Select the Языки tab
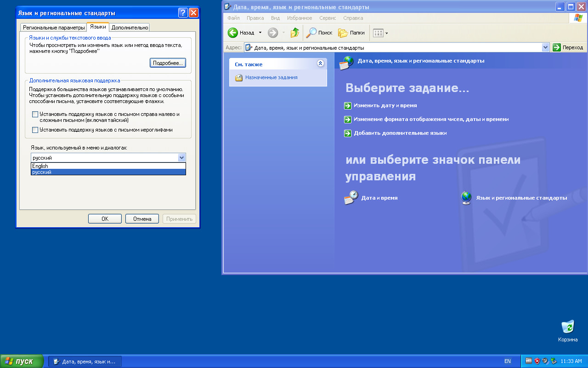This screenshot has height=368, width=588. (98, 27)
